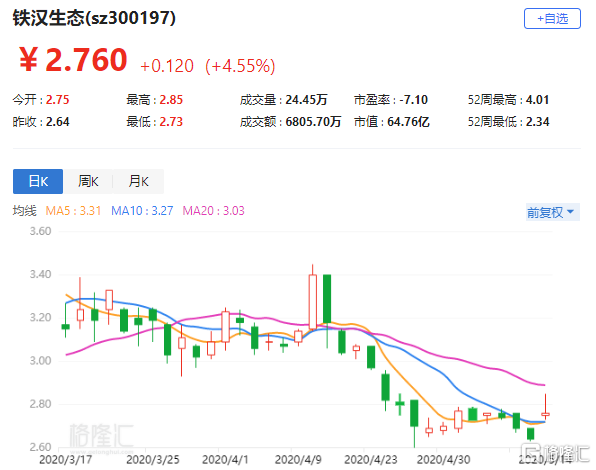Add stock via +自选 button
Viewport: 596px width, 470px height.
point(552,18)
